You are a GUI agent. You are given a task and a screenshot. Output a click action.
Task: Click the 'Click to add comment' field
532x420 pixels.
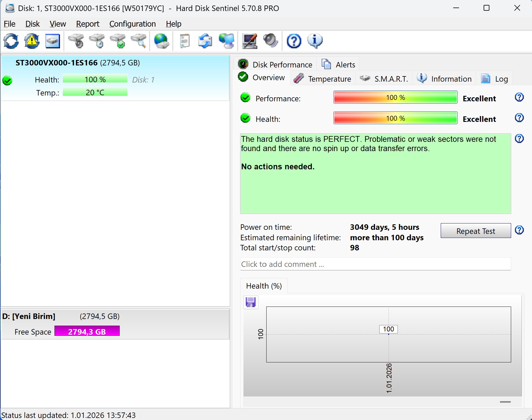point(375,264)
